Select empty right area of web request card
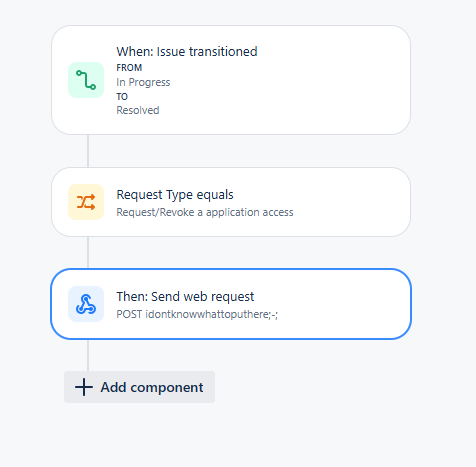The image size is (476, 467). pyautogui.click(x=343, y=304)
